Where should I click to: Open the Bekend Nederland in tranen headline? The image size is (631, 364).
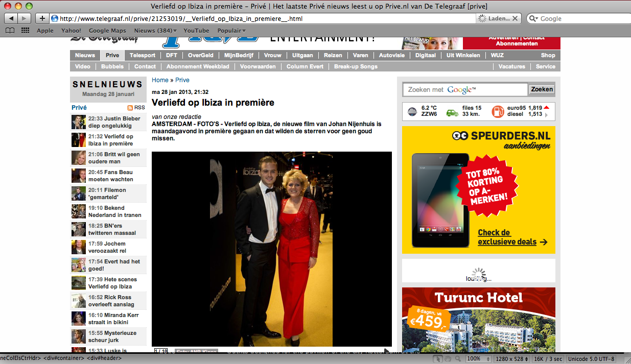tap(115, 211)
